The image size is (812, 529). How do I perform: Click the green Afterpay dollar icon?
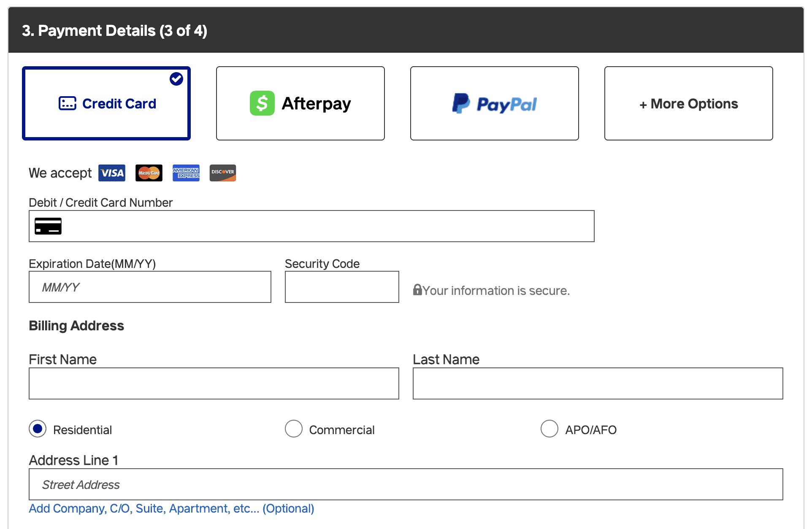point(262,103)
